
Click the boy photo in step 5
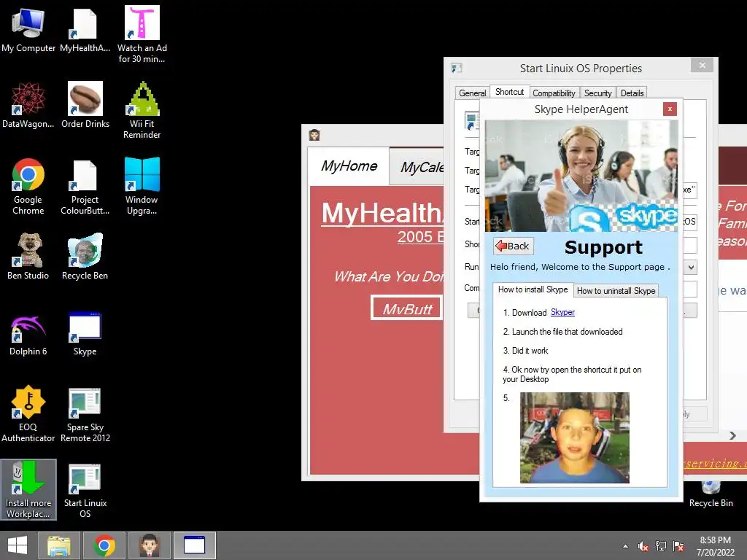[575, 437]
